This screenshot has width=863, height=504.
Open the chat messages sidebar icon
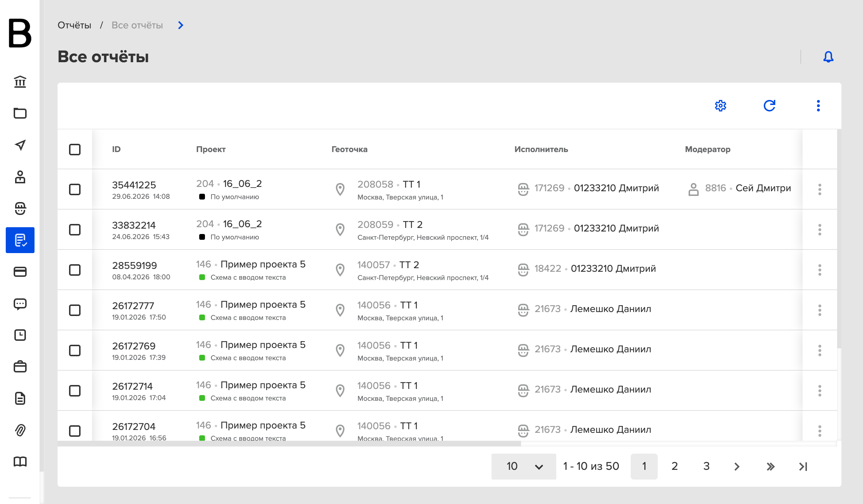[x=20, y=304]
